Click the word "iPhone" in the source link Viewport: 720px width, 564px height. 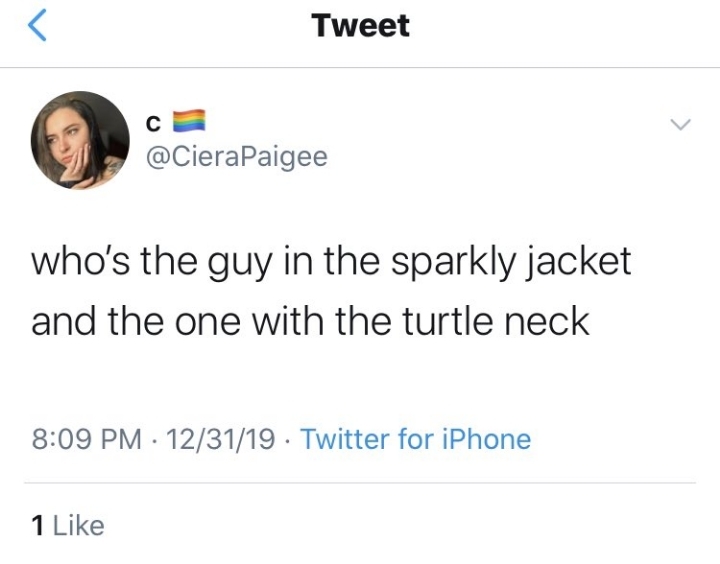[487, 438]
